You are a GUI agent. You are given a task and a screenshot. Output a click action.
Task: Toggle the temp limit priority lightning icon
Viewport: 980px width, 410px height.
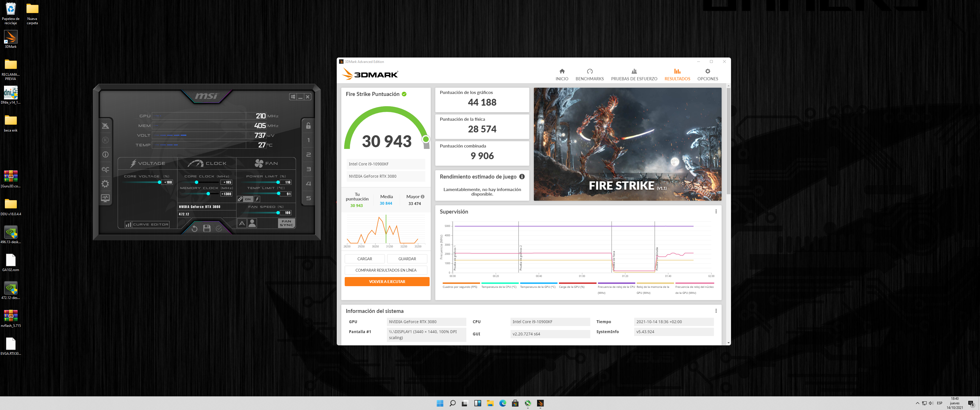point(257,199)
